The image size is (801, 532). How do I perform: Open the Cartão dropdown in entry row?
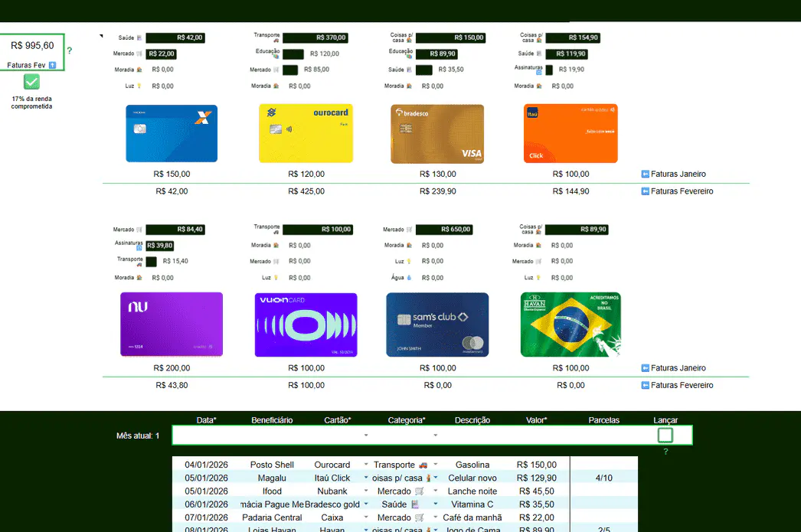pos(365,436)
